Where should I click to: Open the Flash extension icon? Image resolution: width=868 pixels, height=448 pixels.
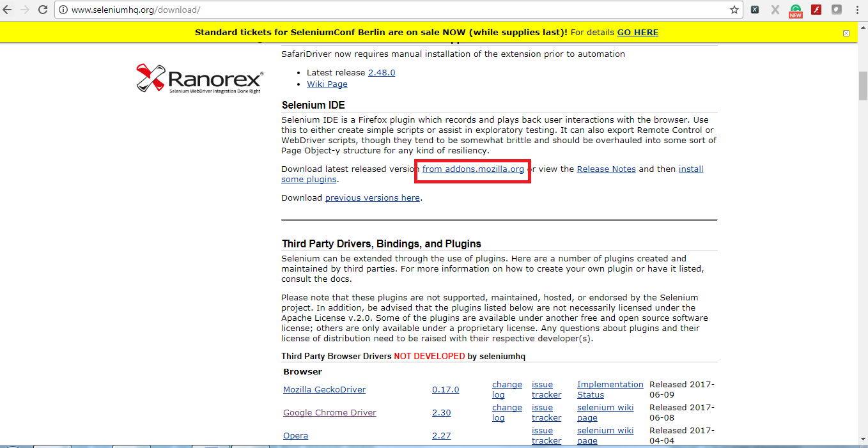816,10
